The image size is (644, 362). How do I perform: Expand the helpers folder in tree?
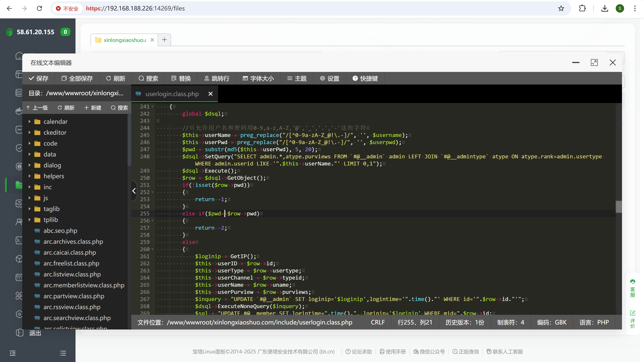(x=30, y=176)
